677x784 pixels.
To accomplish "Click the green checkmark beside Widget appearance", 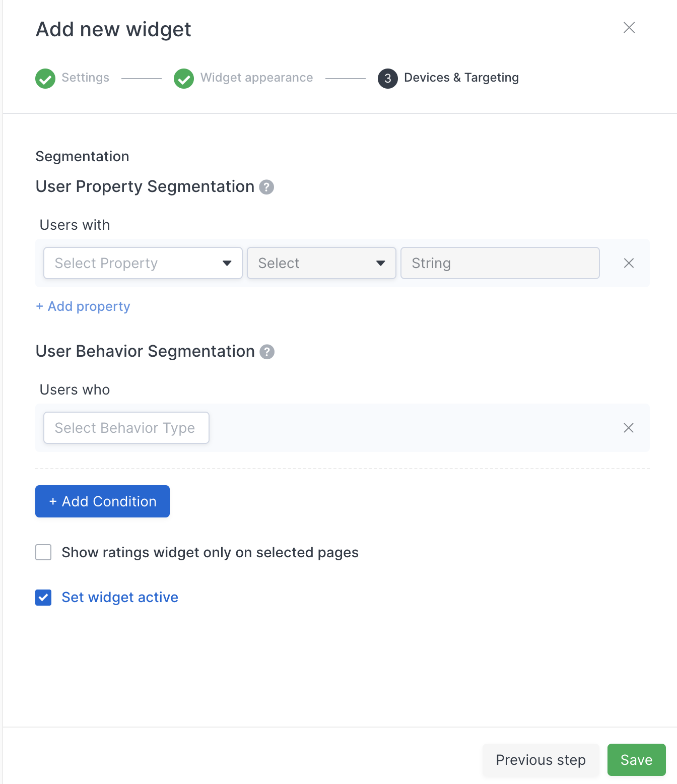I will (x=184, y=78).
